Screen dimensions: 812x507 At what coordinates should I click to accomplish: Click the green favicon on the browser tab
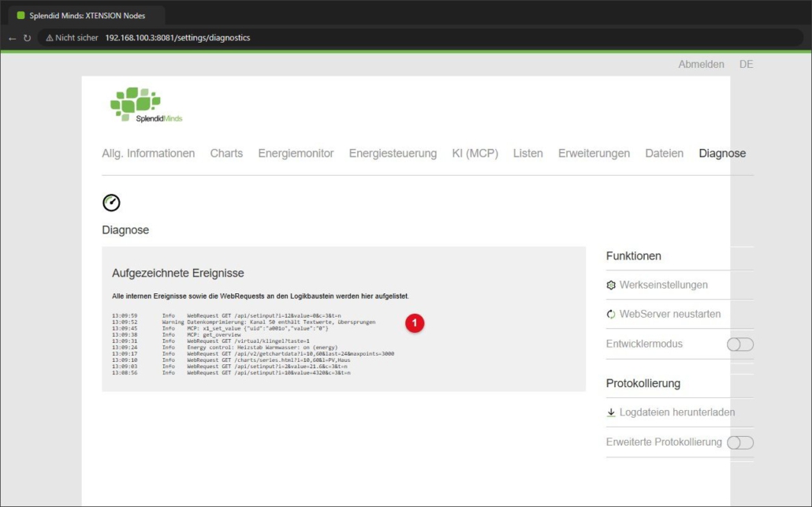(x=20, y=16)
